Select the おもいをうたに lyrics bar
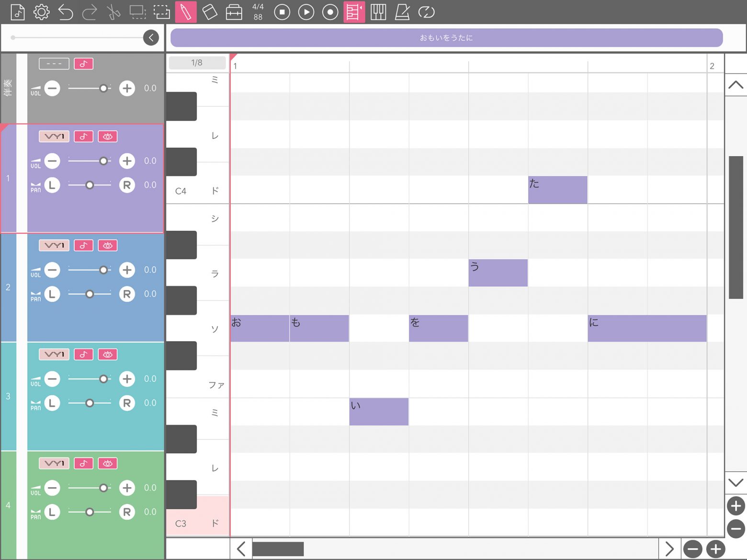Viewport: 747px width, 560px height. tap(446, 38)
